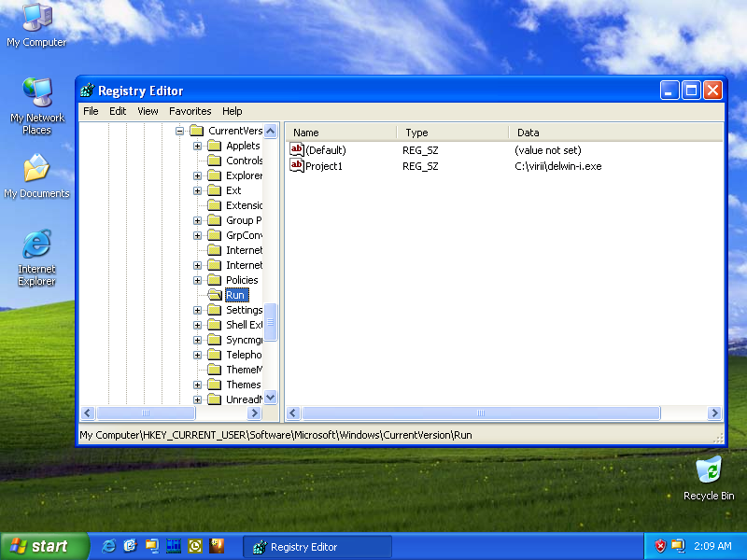Expand the Applets key
This screenshot has width=747, height=560.
click(197, 146)
